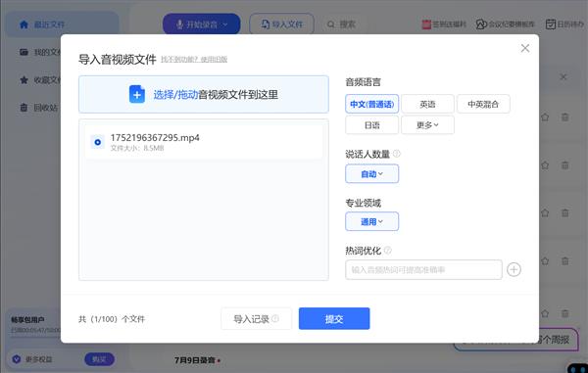
Task: Select 中文(普通话) audio language
Action: (371, 104)
